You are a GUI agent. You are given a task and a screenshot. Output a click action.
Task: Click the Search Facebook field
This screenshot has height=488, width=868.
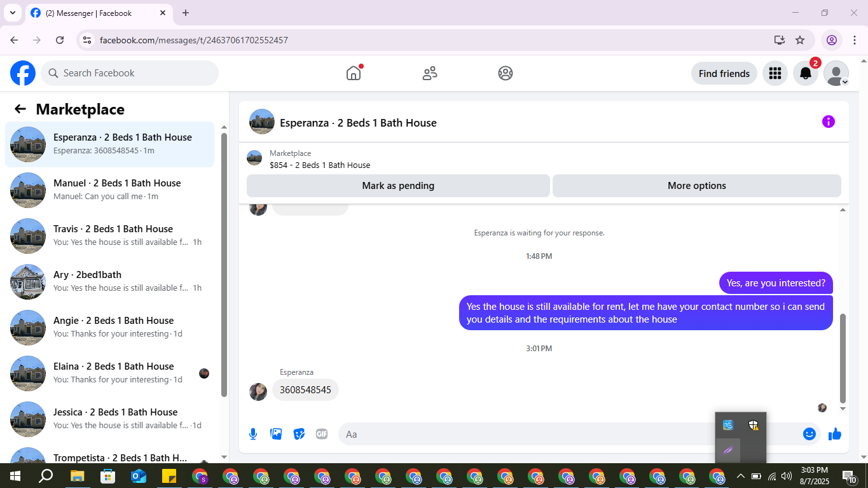pos(130,73)
